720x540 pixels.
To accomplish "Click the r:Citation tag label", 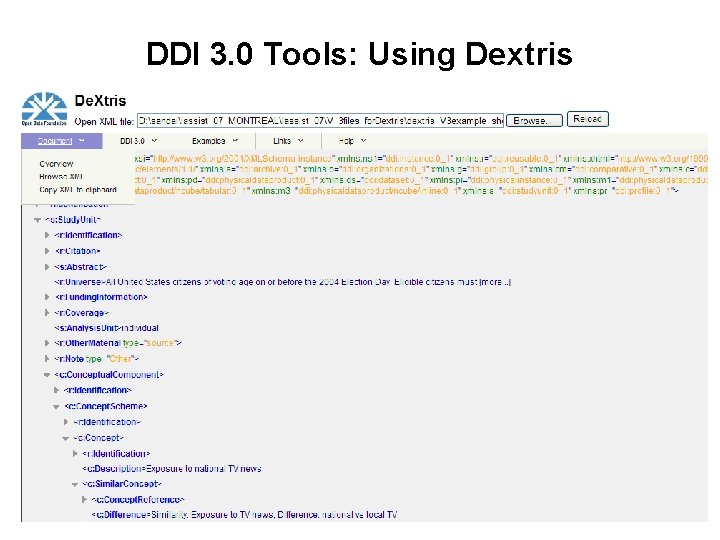I will pos(78,251).
